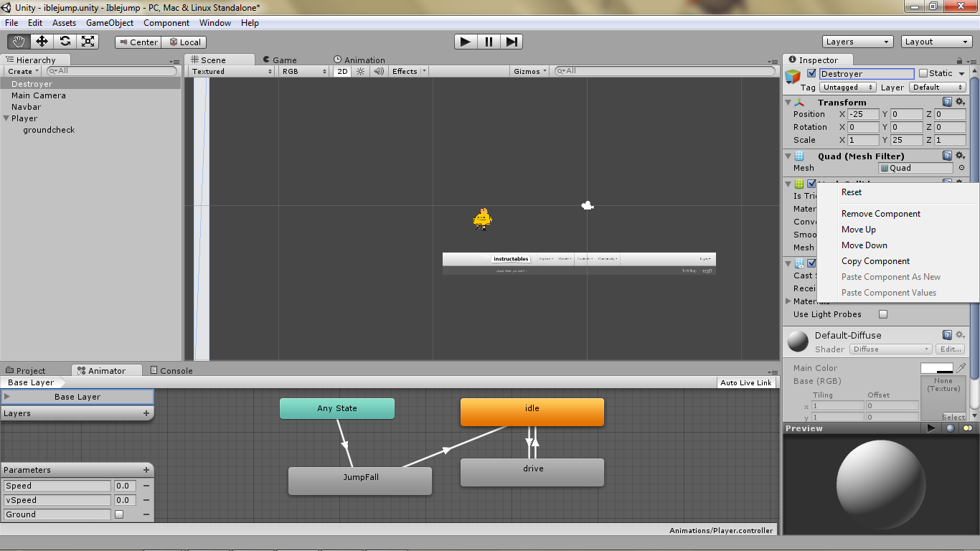Click the Auto Live Link button

pos(746,382)
